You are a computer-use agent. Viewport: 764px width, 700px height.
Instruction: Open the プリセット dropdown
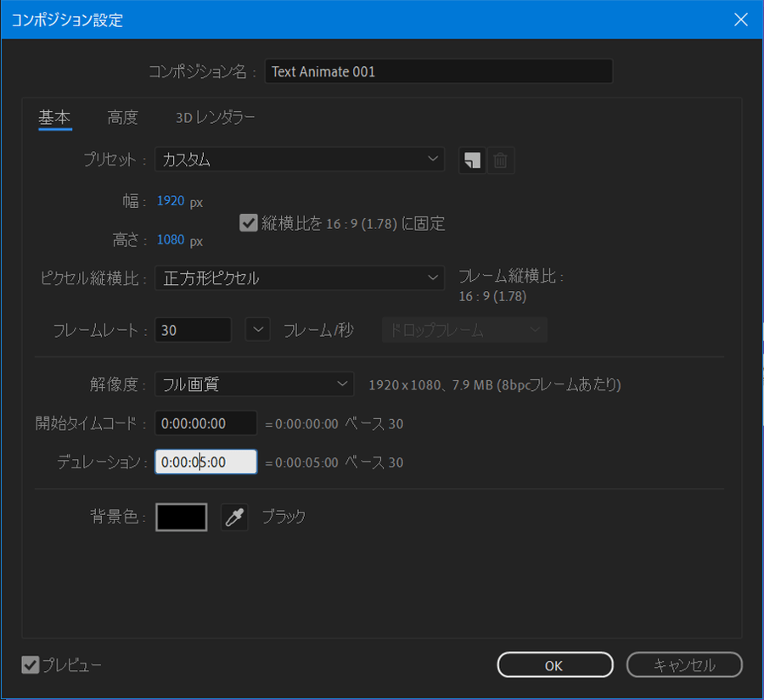(300, 160)
